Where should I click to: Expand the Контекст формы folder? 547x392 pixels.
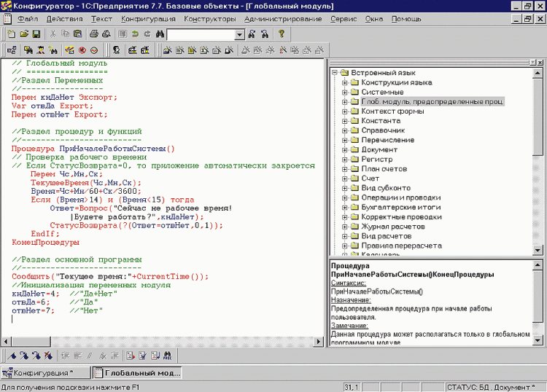point(345,111)
